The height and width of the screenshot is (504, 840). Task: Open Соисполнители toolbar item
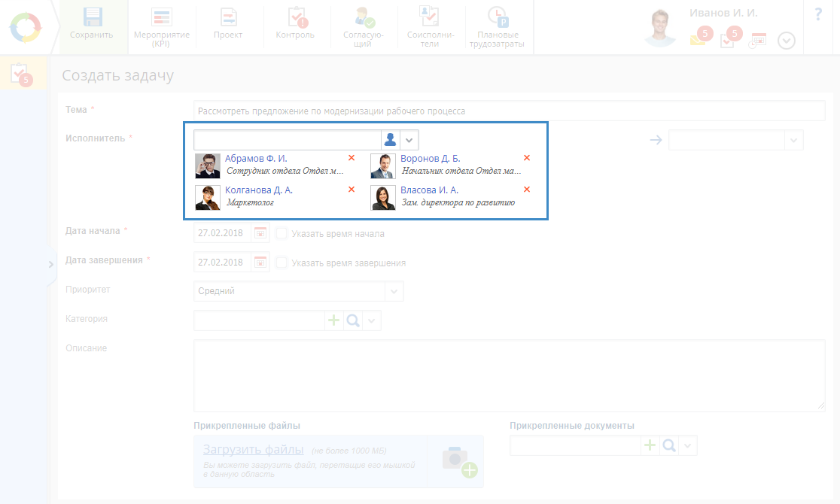click(x=431, y=27)
